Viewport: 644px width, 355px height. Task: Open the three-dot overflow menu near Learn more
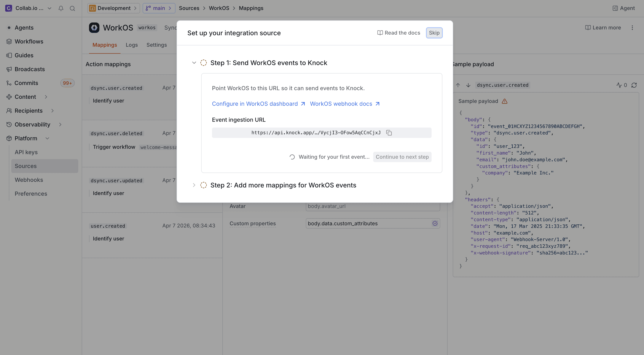(x=633, y=28)
